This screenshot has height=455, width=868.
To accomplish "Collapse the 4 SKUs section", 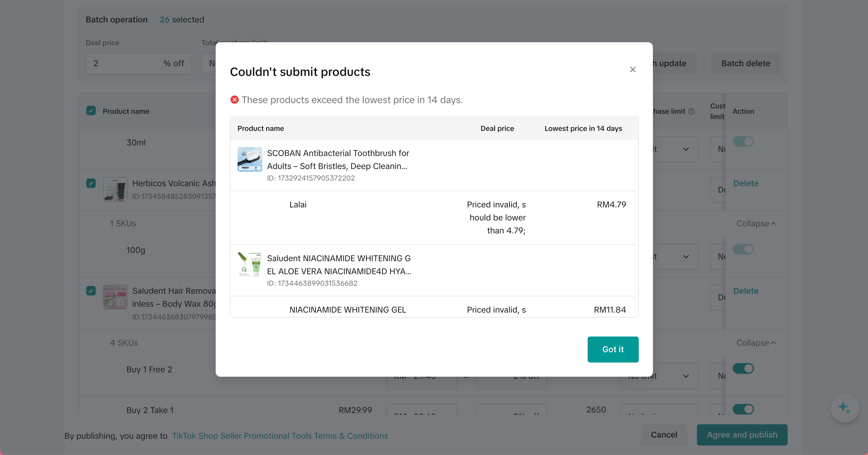I will [x=756, y=343].
